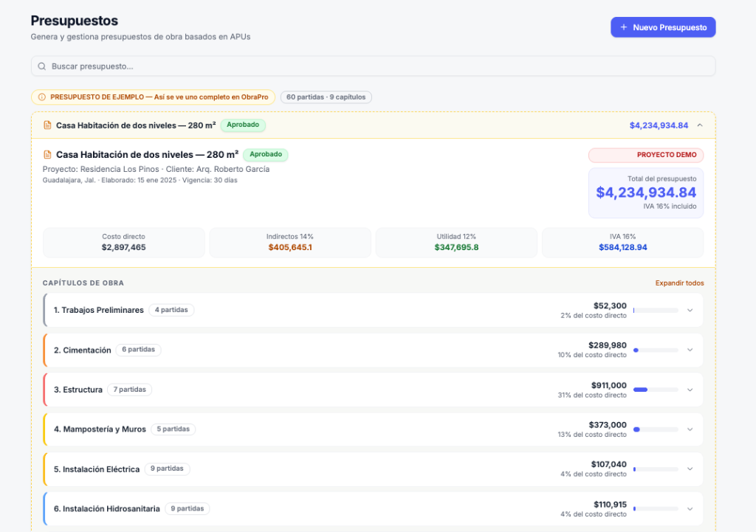The height and width of the screenshot is (532, 756).
Task: Click the $52,300 chapter amount
Action: coord(610,305)
